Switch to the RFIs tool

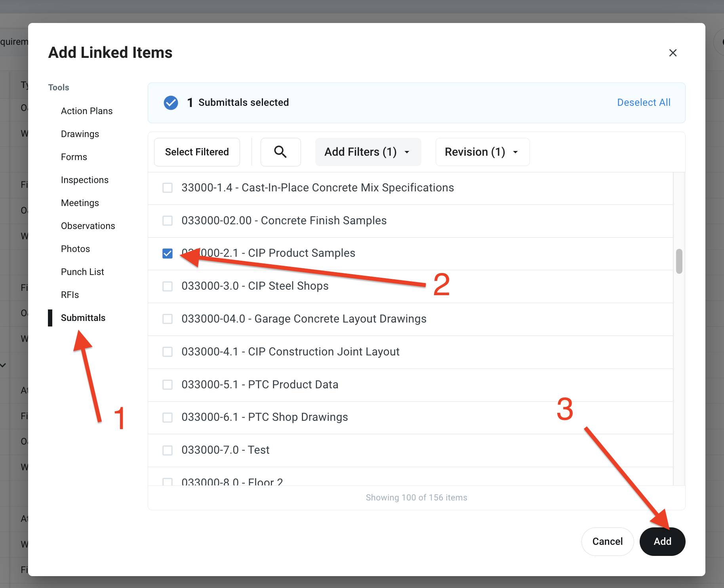click(x=70, y=295)
